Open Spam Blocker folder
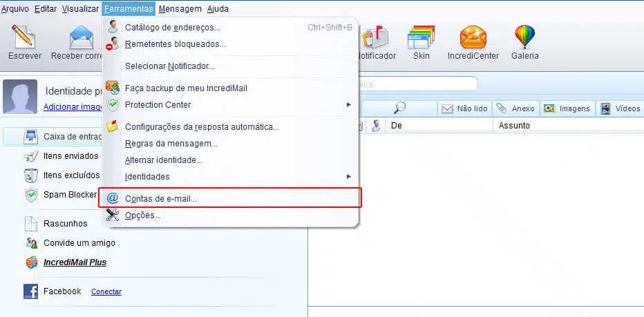The width and height of the screenshot is (644, 317). click(69, 195)
